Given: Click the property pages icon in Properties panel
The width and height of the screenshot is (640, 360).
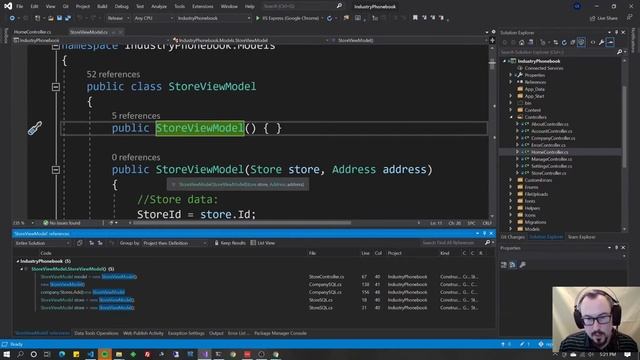Looking at the screenshot, I should (x=522, y=265).
